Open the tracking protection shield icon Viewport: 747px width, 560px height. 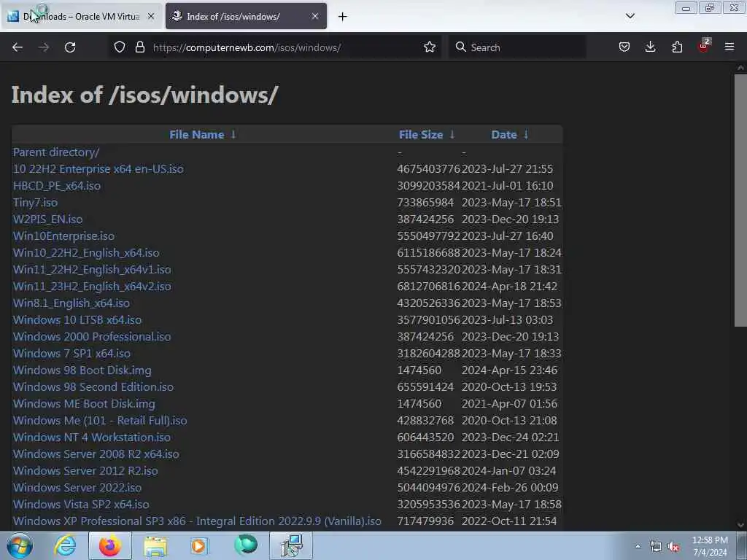coord(120,47)
